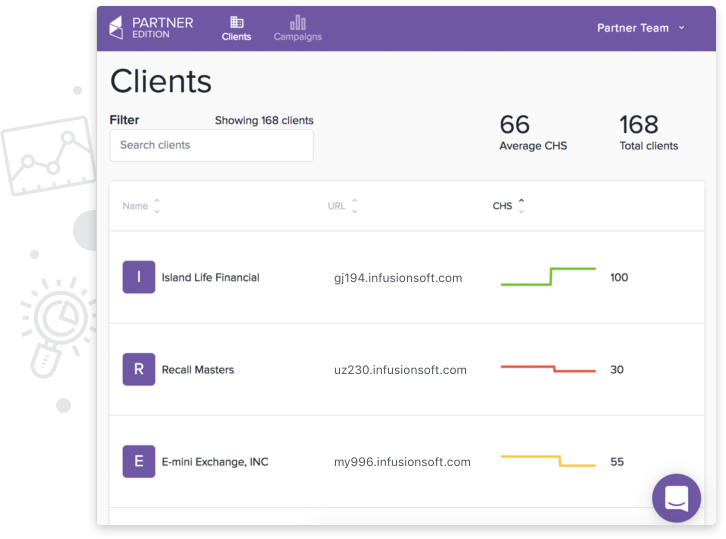
Task: Switch to the Campaigns tab
Action: click(x=297, y=29)
